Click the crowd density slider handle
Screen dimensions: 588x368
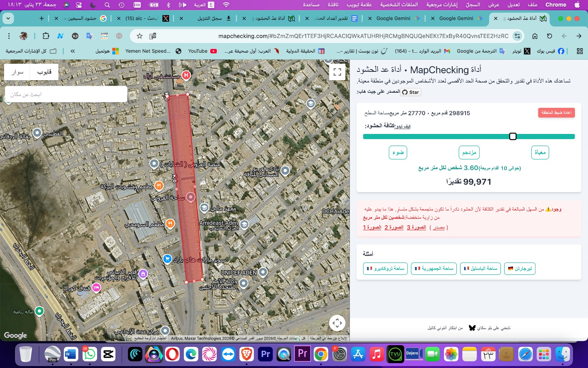pyautogui.click(x=513, y=137)
